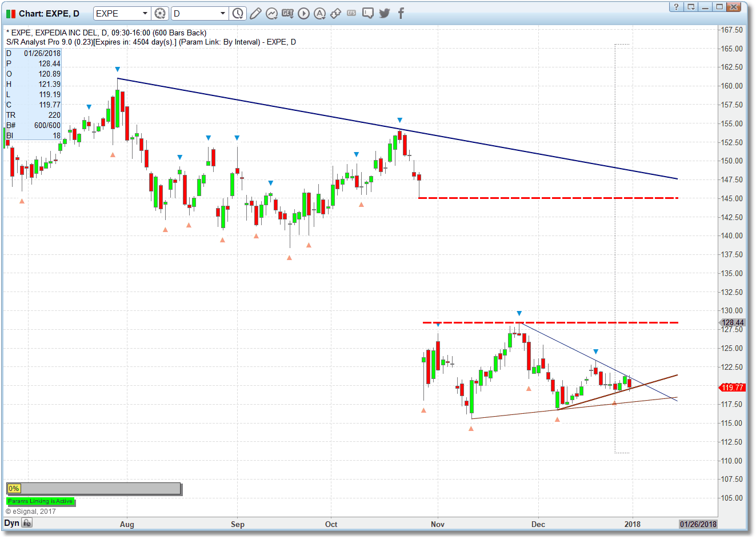Click the P 128.44 data window row
This screenshot has width=756, height=539.
click(33, 63)
